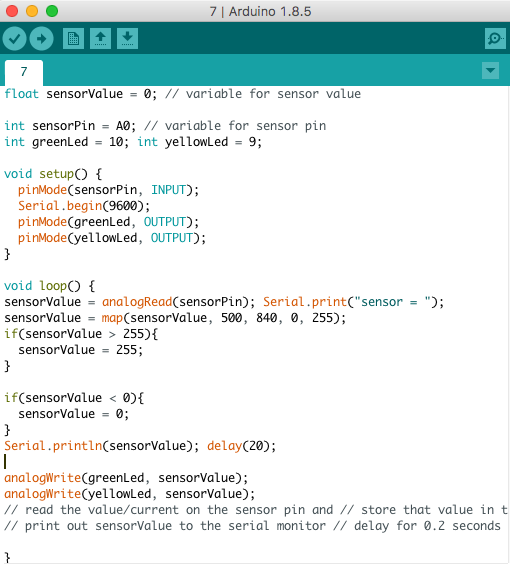Click 'analogRead(sensorPin)' call
Screen dimensions: 510x564
[175, 302]
